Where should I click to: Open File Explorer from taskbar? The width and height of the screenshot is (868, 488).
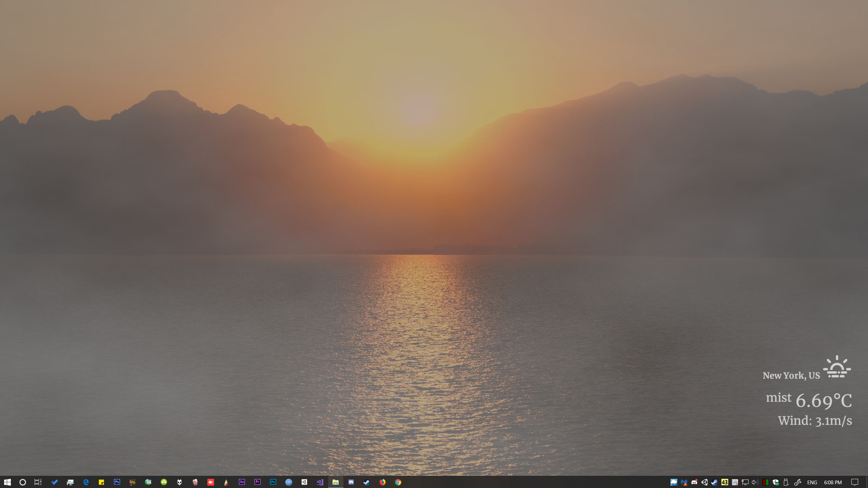coord(335,482)
